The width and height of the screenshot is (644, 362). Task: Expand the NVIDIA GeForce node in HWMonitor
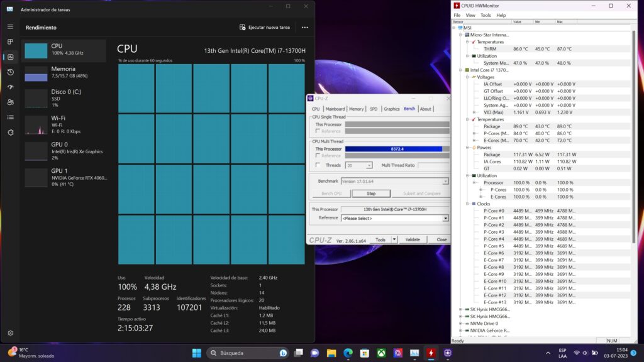pos(460,331)
